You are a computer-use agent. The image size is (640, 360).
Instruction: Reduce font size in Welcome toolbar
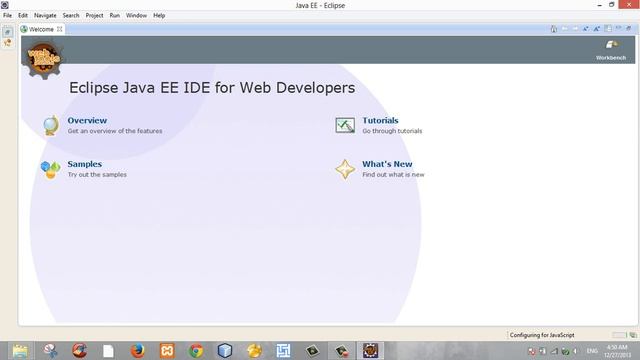click(x=586, y=29)
